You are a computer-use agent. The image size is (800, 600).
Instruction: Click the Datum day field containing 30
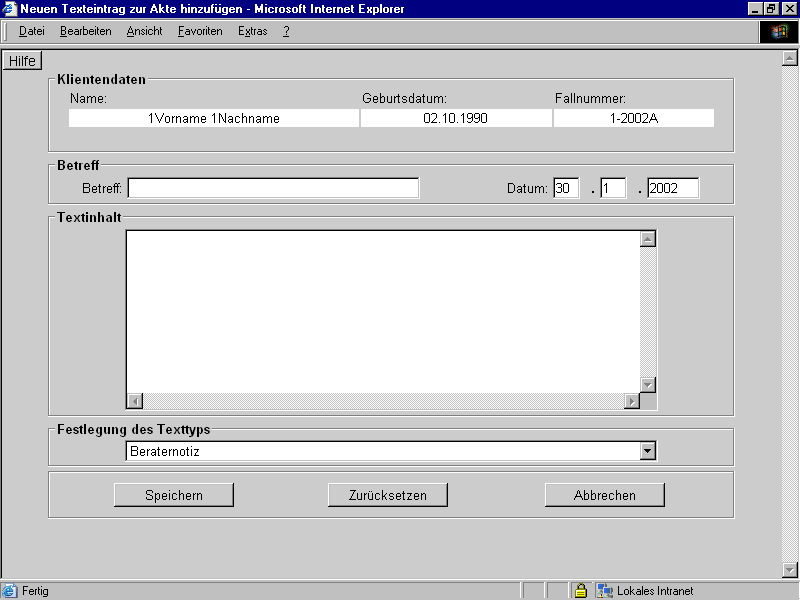click(x=566, y=188)
